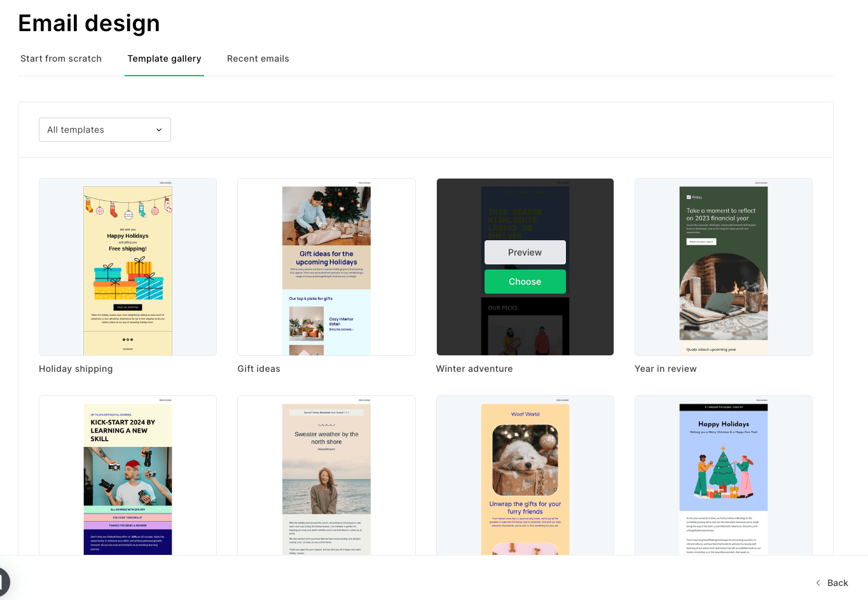
Task: Select the Template gallery tab
Action: [x=164, y=58]
